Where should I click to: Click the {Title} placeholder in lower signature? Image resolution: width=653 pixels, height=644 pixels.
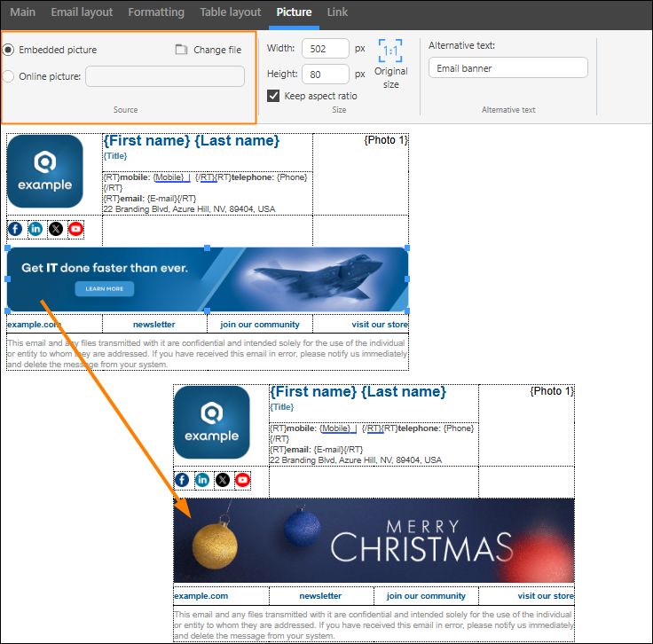coord(282,407)
